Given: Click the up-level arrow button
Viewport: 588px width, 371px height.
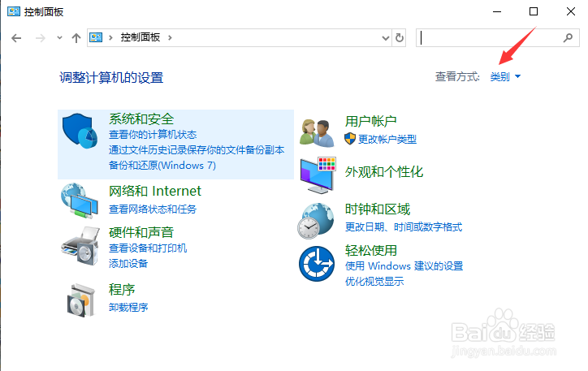Looking at the screenshot, I should (x=76, y=38).
